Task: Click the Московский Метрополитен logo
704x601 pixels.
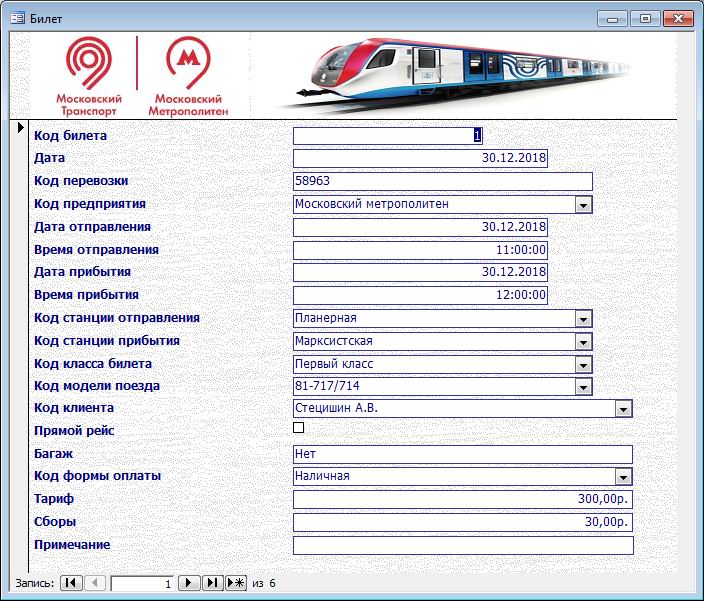Action: (x=188, y=77)
